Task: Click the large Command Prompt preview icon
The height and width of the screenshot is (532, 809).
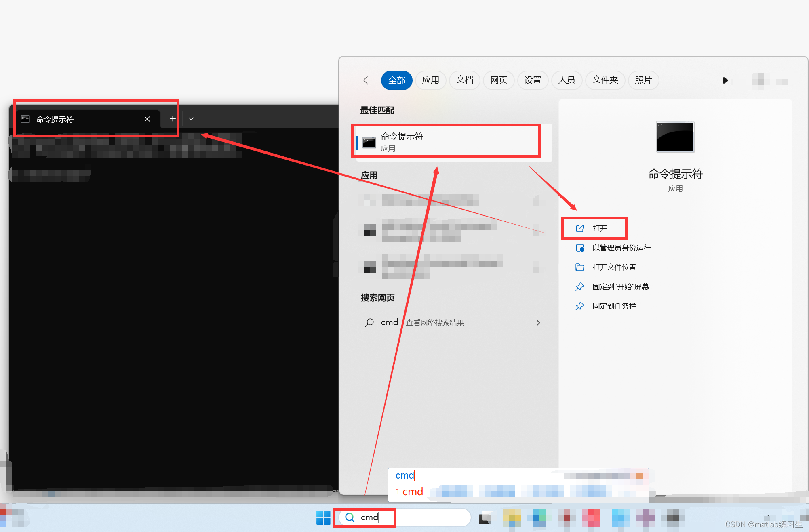Action: 675,137
